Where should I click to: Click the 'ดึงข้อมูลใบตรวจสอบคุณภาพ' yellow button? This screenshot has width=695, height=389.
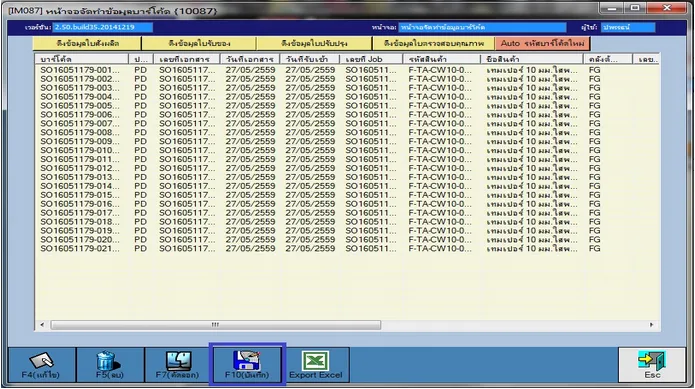(433, 43)
